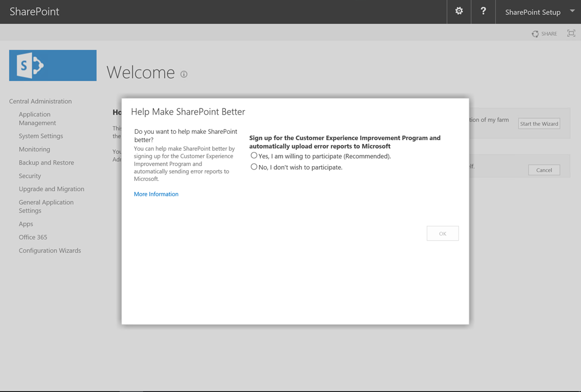Open the Security section
Viewport: 581px width, 392px height.
[30, 176]
